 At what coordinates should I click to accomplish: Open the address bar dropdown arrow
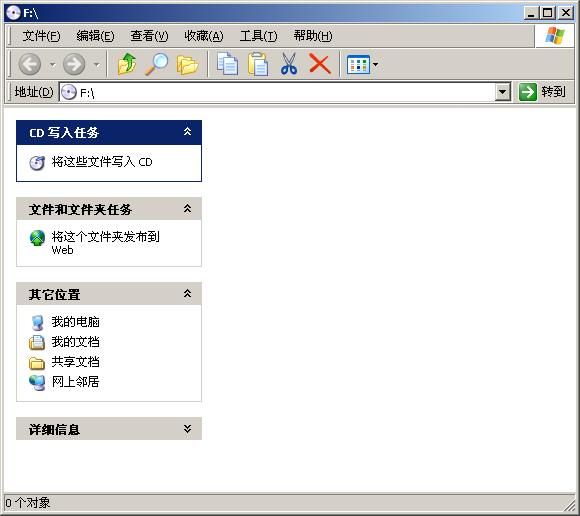pos(502,92)
